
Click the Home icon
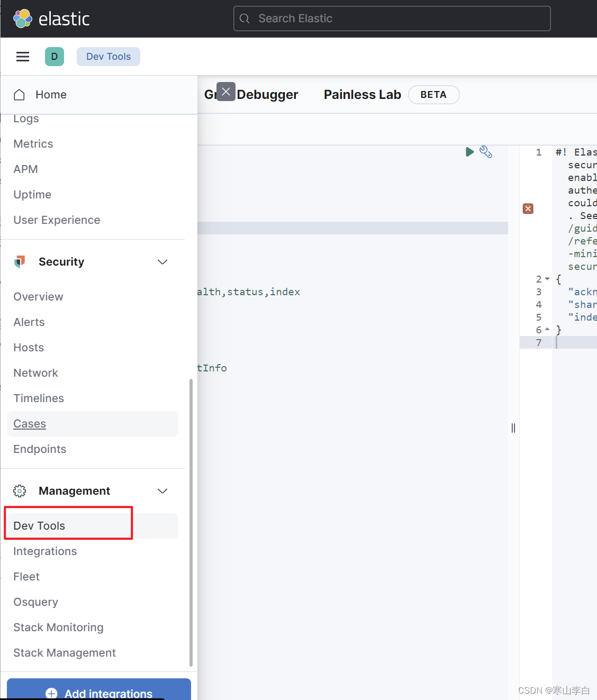pos(19,95)
